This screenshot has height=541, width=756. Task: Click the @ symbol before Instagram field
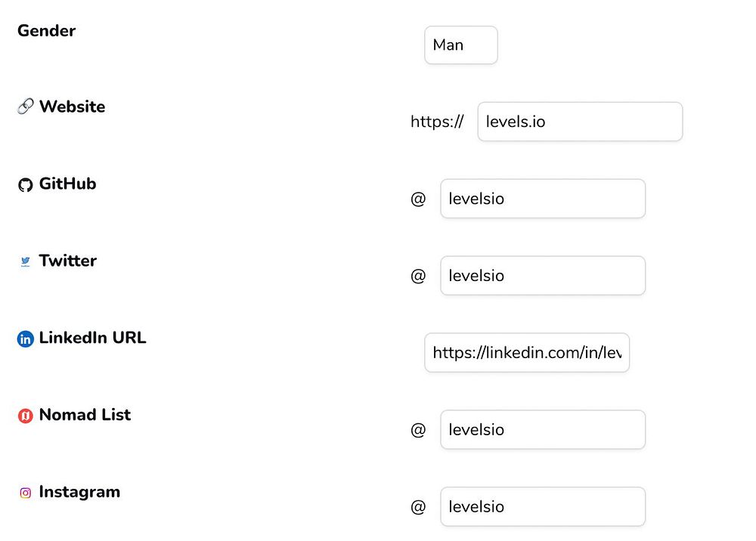(418, 507)
